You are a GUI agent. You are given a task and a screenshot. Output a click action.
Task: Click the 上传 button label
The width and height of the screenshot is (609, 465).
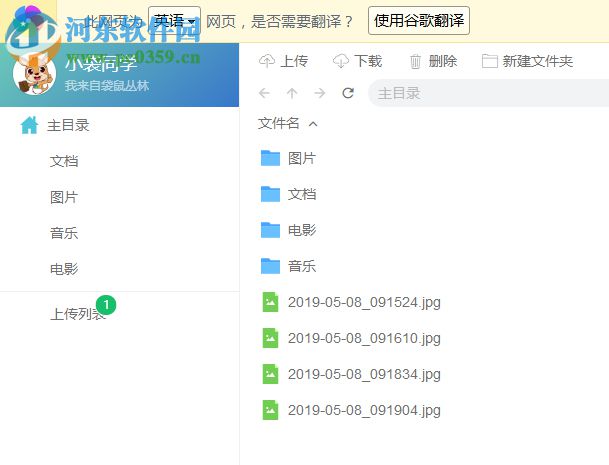click(x=294, y=61)
